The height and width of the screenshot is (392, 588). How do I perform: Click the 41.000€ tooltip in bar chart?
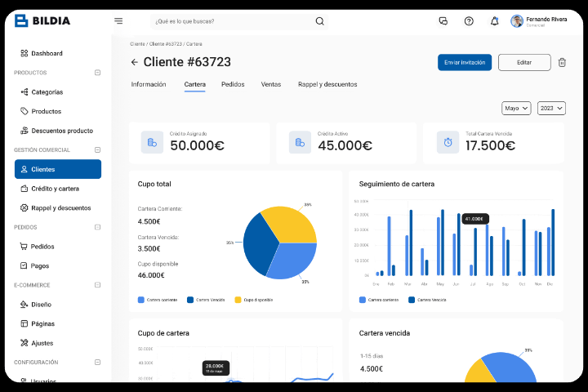coord(475,219)
